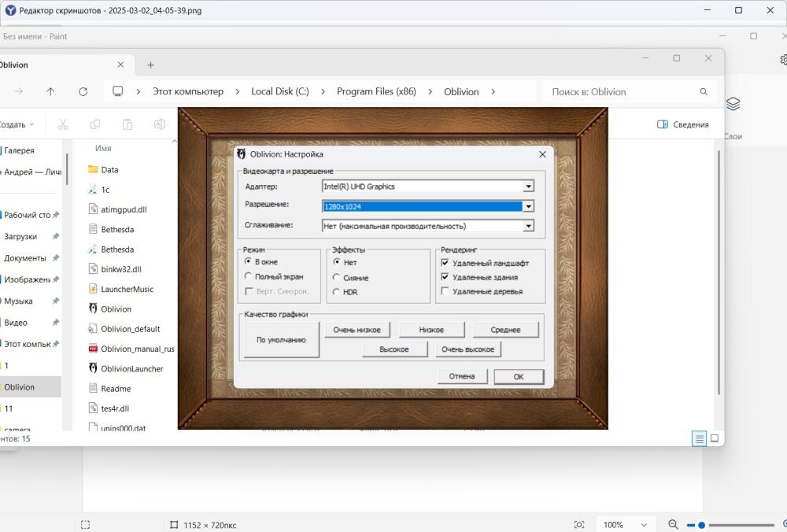Switch Explorer to large icons view
The image size is (787, 532).
pyautogui.click(x=715, y=438)
